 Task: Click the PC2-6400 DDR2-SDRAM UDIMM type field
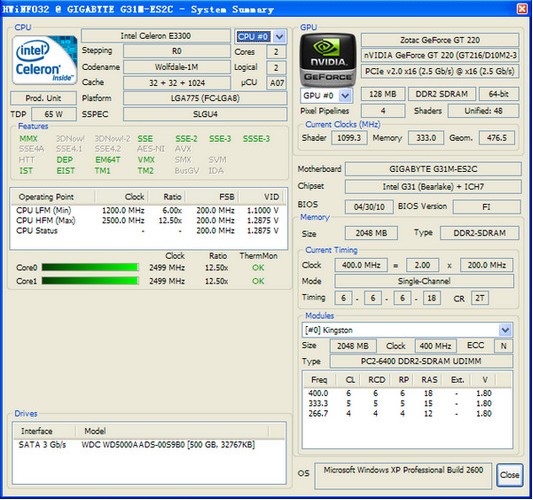point(421,361)
